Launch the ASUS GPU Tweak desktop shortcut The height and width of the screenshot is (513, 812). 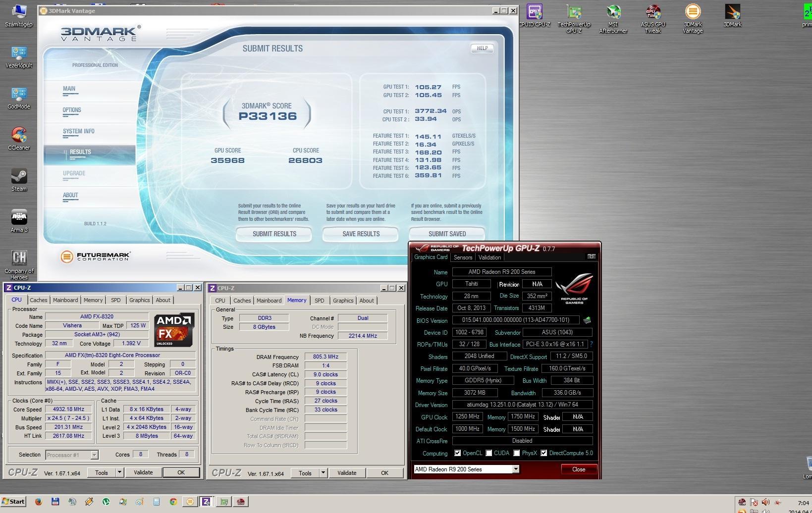pyautogui.click(x=653, y=19)
